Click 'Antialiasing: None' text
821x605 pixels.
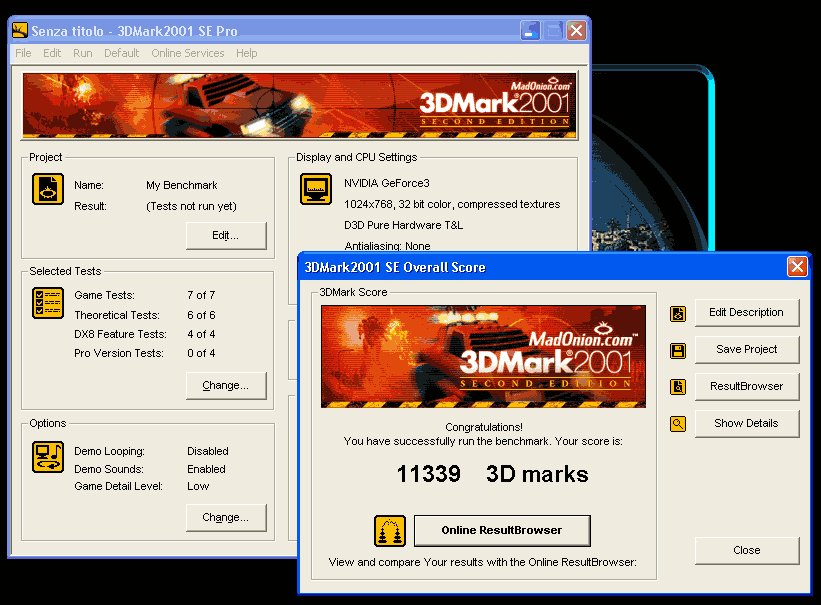[x=387, y=246]
